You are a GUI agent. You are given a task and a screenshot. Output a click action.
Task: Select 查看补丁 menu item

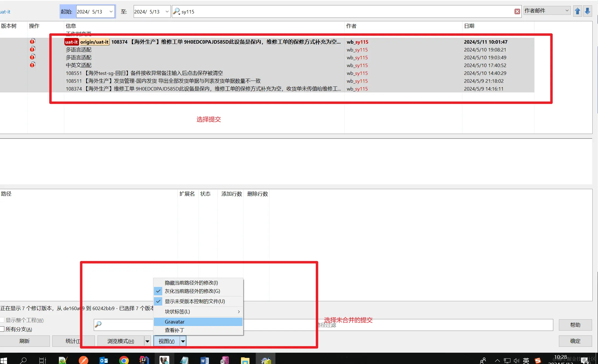click(x=198, y=330)
